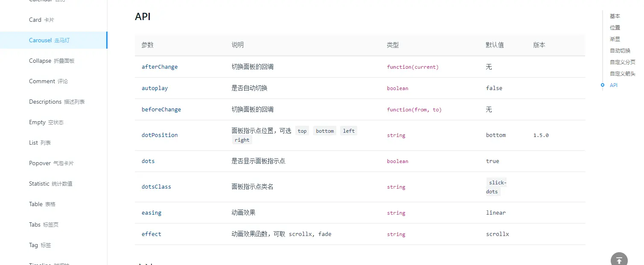The image size is (644, 265).
Task: Click the 说明 column header
Action: click(238, 45)
